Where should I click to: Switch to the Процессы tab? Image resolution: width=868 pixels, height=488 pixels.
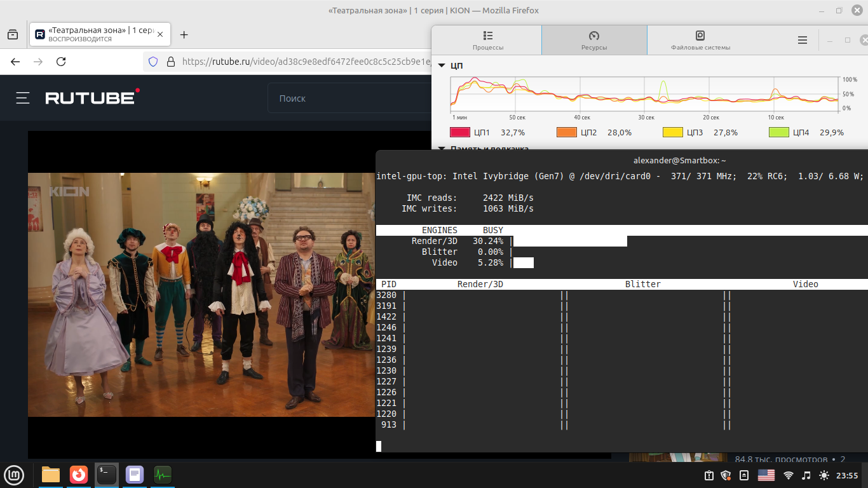(x=487, y=41)
